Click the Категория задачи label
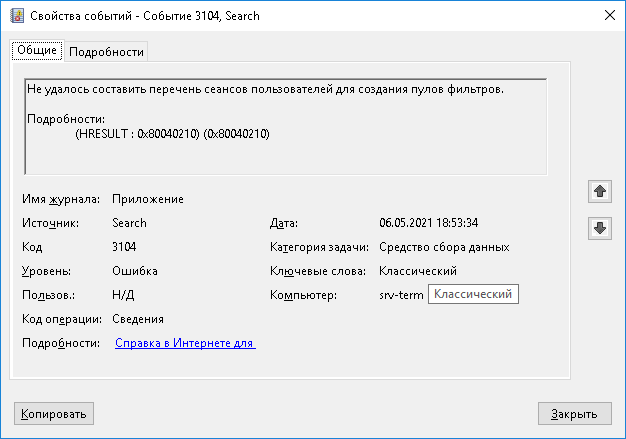The height and width of the screenshot is (439, 626). click(x=319, y=247)
